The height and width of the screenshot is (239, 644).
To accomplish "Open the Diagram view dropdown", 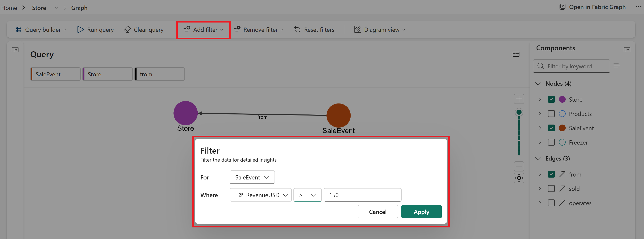I will tap(380, 30).
